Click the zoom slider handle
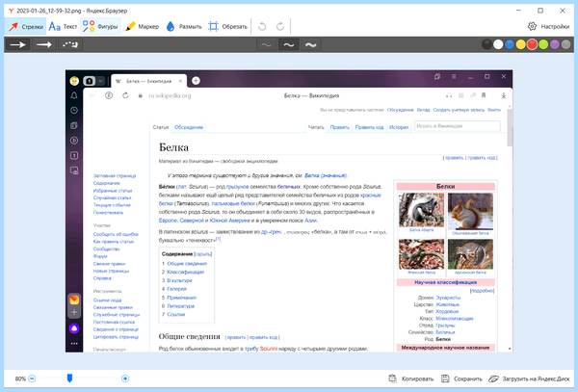 coord(69,378)
